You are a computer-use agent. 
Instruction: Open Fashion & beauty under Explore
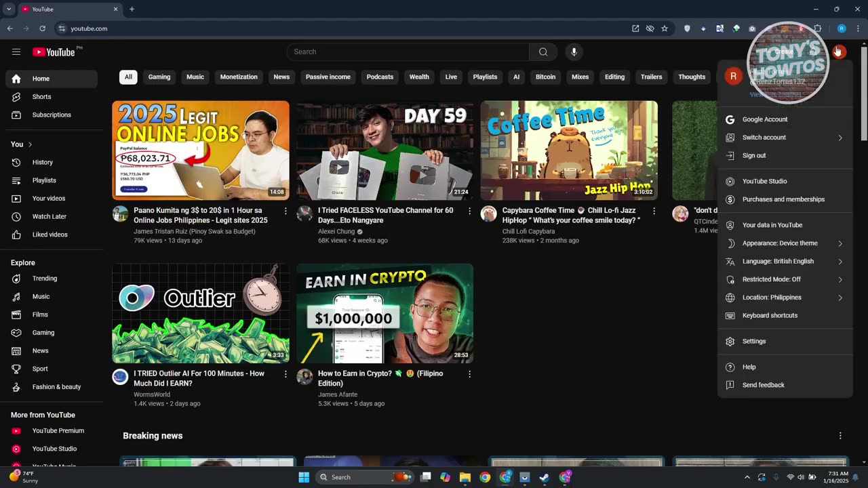[x=52, y=387]
